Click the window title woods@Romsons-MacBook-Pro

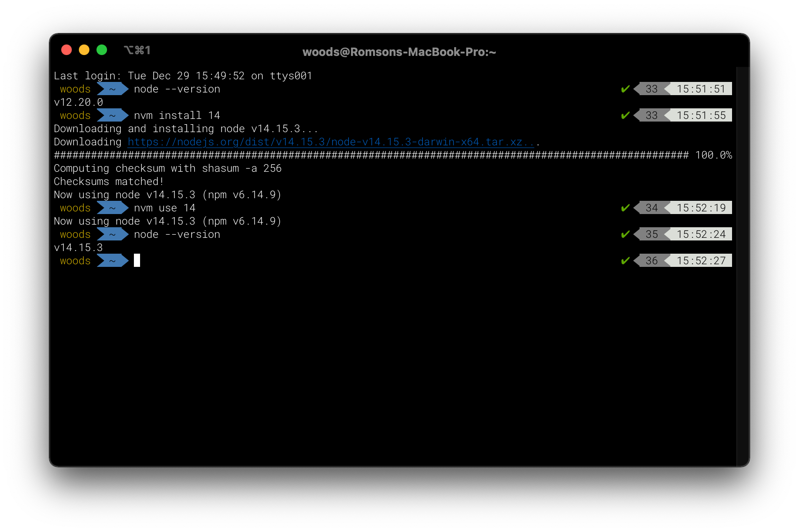pyautogui.click(x=399, y=52)
